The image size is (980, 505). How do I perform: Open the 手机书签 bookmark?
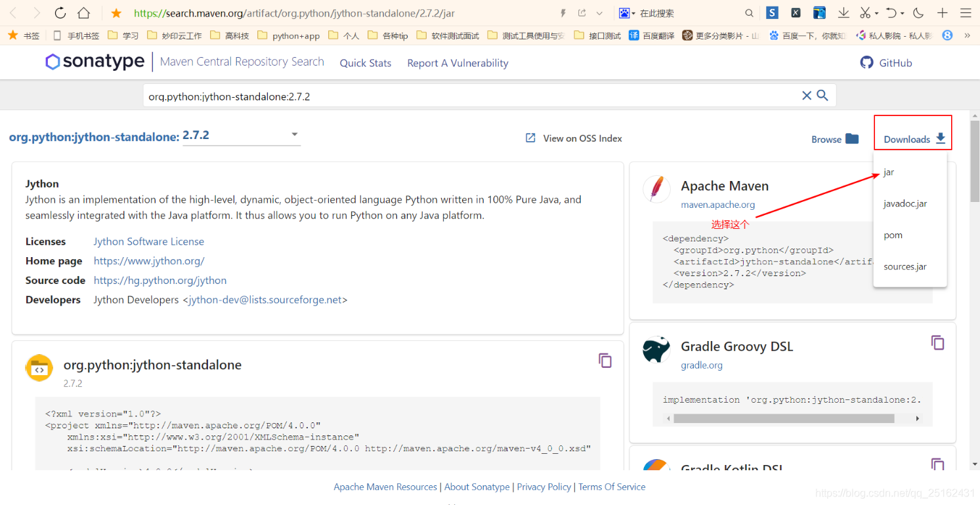pos(75,35)
